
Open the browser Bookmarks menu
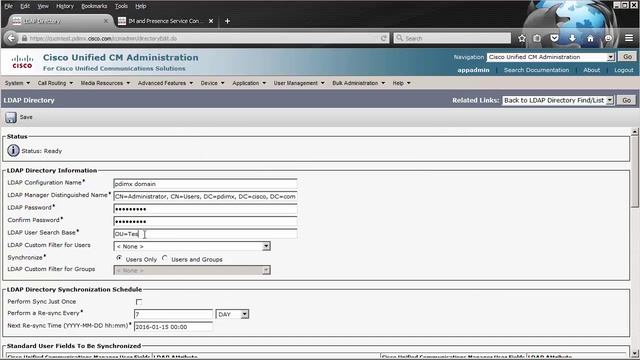pos(94,6)
